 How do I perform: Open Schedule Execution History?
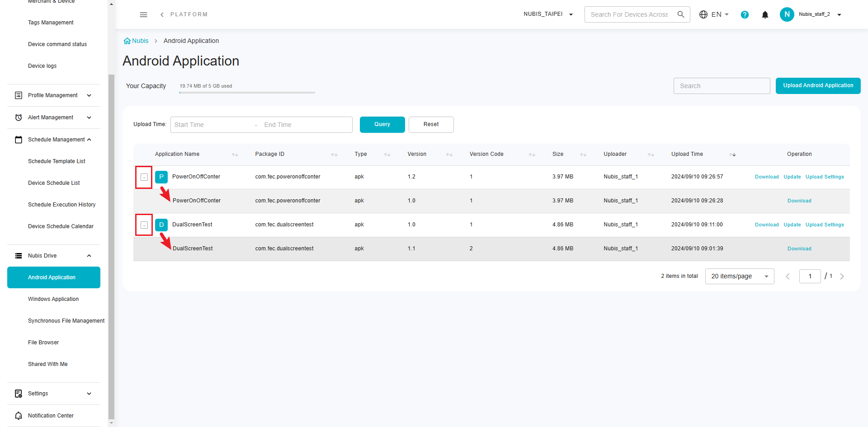(62, 205)
